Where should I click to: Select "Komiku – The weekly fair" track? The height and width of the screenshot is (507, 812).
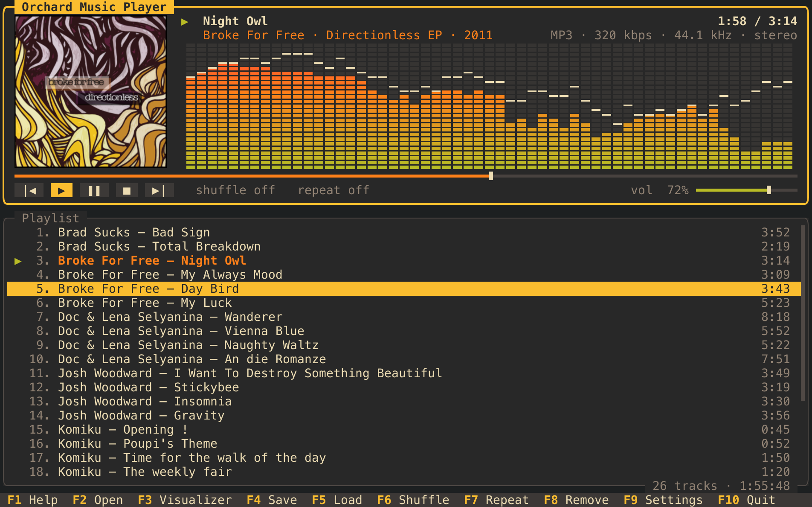[404, 472]
